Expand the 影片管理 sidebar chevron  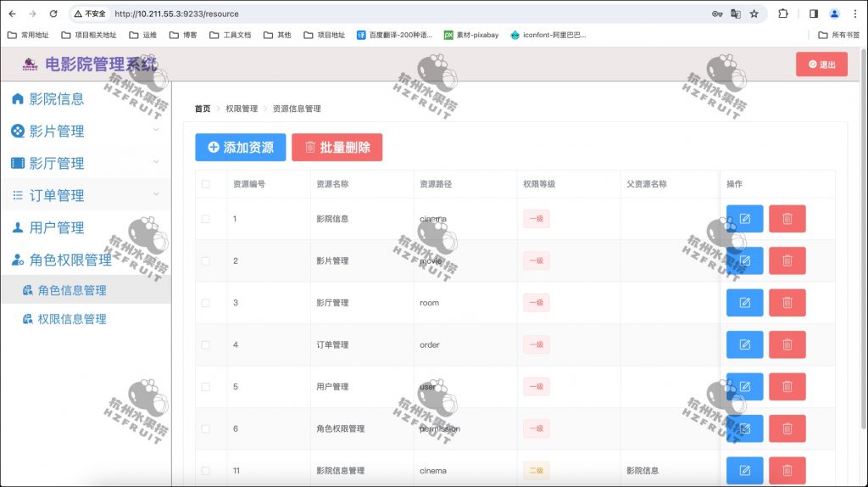(156, 130)
